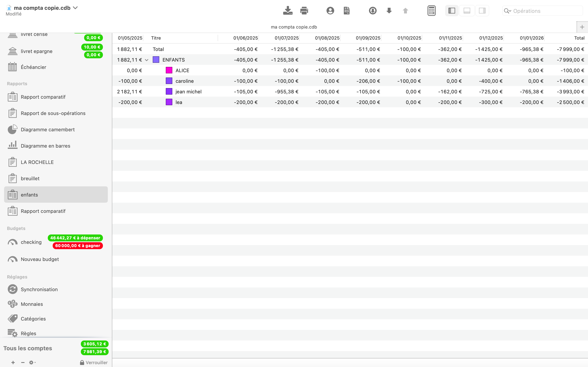Viewport: 588px width, 367px height.
Task: Open the gear action menu at sidebar bottom
Action: [x=32, y=362]
